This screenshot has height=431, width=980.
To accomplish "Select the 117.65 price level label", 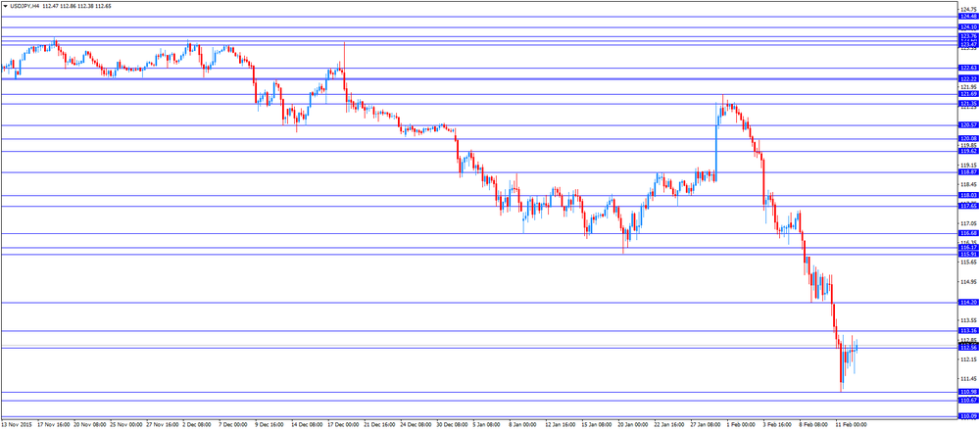I will (968, 206).
